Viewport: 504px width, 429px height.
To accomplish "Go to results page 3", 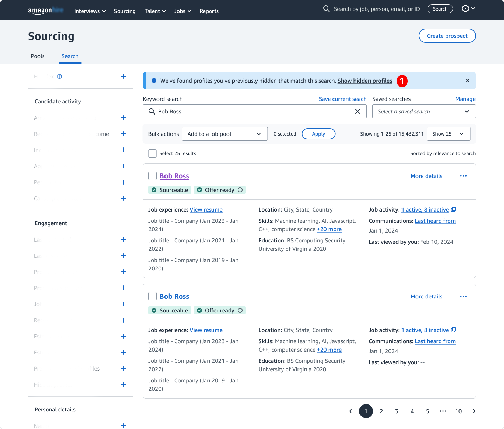I will click(397, 411).
